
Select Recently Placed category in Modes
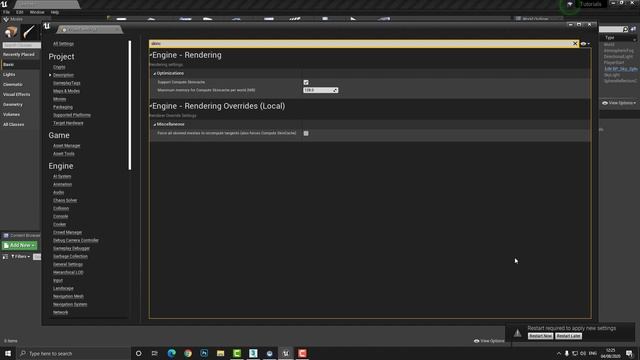coord(19,54)
